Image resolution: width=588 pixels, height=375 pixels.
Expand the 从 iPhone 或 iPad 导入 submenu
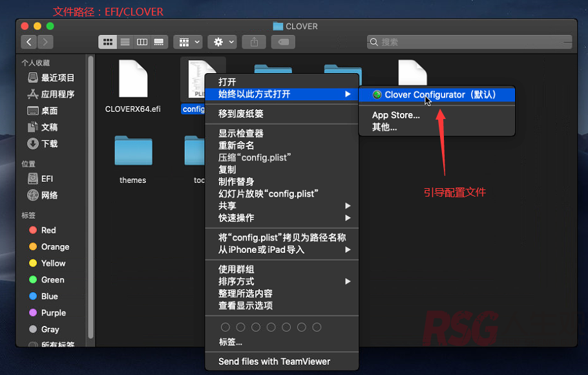(x=282, y=250)
